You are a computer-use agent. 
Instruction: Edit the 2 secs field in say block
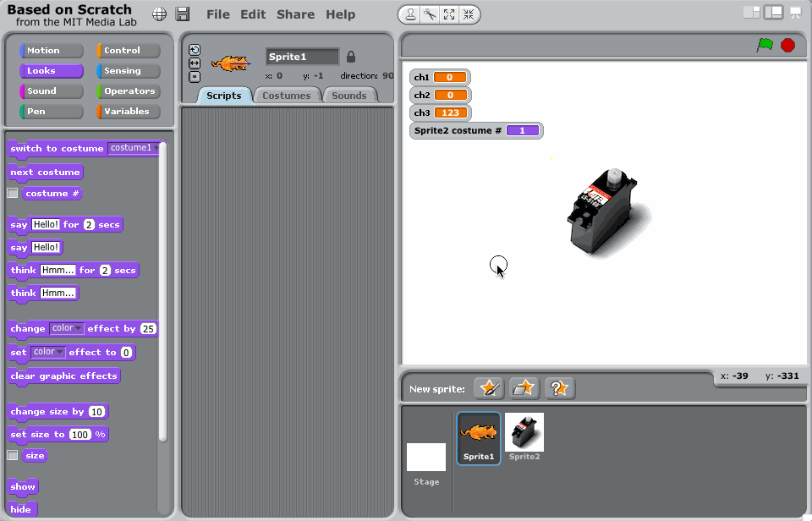click(x=89, y=225)
